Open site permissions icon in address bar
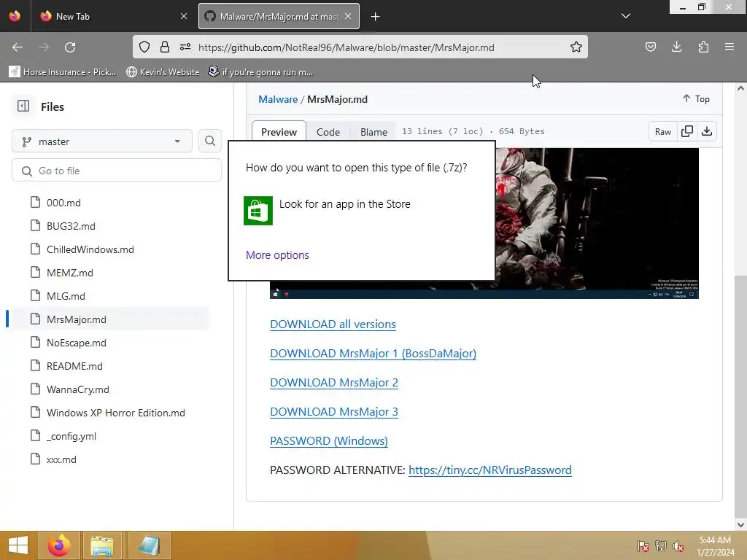 pos(185,47)
